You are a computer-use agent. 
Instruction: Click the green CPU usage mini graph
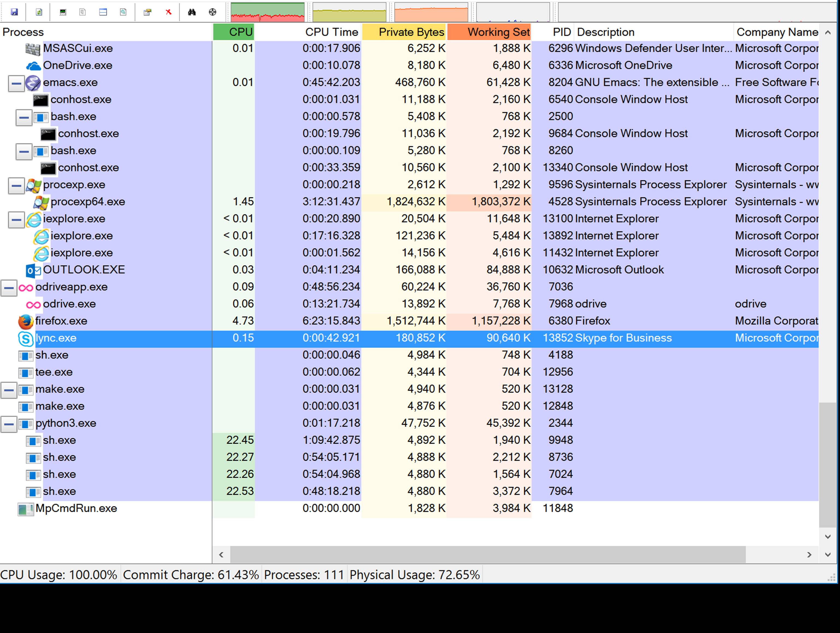(x=268, y=12)
